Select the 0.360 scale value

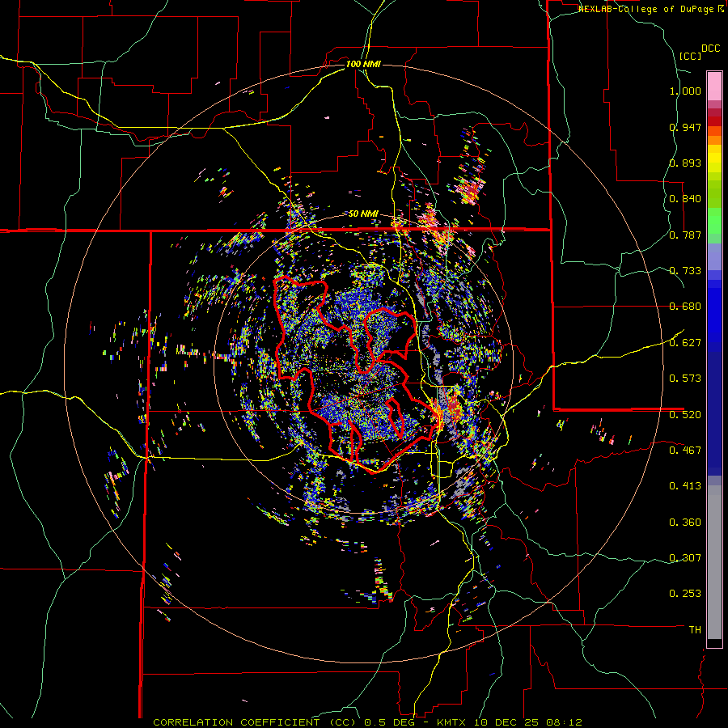coord(685,523)
